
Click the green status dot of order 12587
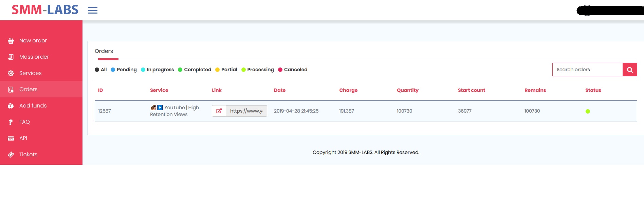588,111
